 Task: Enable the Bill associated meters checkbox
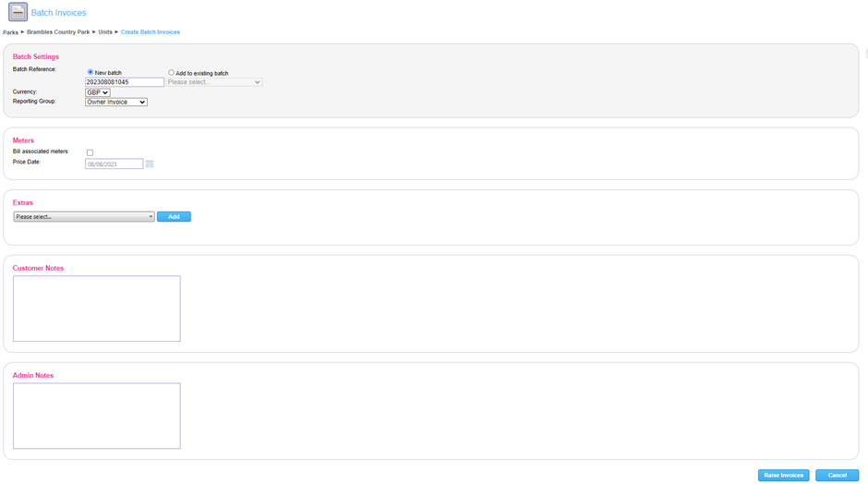click(90, 152)
